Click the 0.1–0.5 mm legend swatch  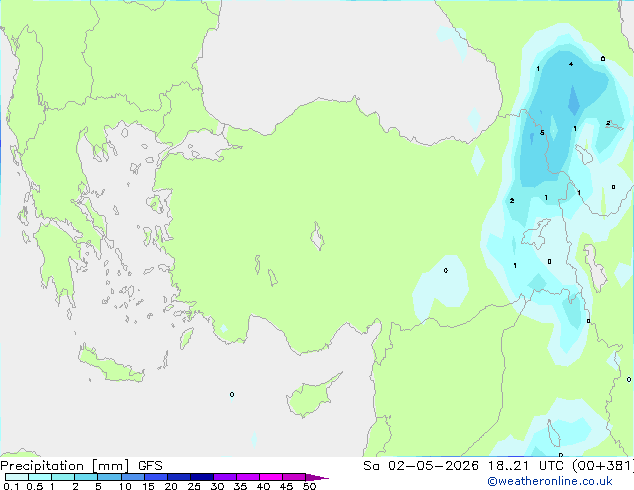click(17, 477)
